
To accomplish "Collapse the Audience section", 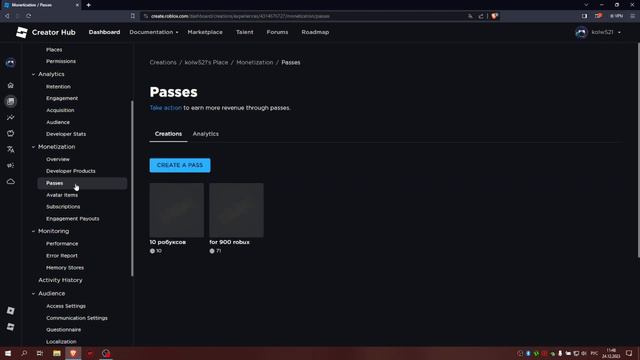I will click(33, 293).
